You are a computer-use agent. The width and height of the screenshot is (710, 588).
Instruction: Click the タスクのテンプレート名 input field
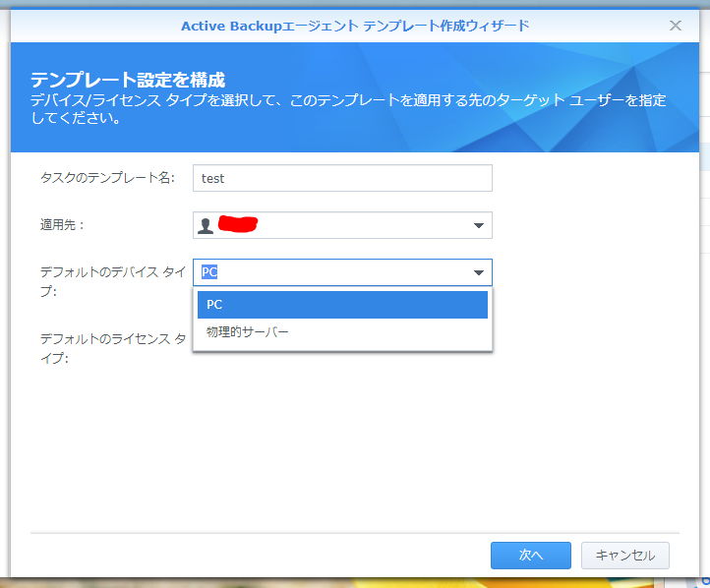[x=342, y=178]
